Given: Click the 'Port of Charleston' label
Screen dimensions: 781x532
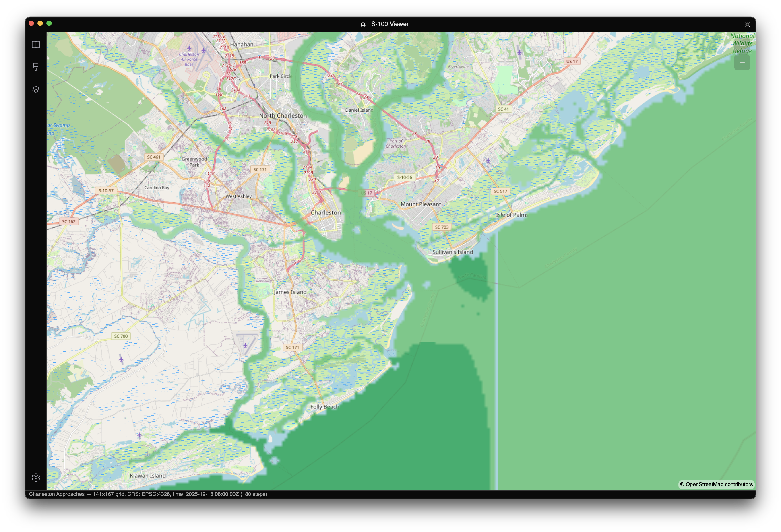Looking at the screenshot, I should [396, 144].
